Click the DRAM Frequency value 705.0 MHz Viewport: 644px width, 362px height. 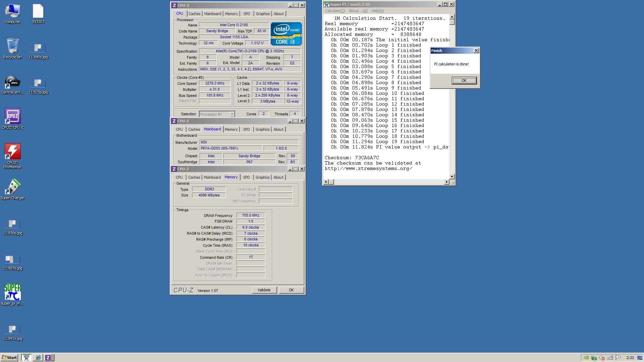[x=251, y=216]
